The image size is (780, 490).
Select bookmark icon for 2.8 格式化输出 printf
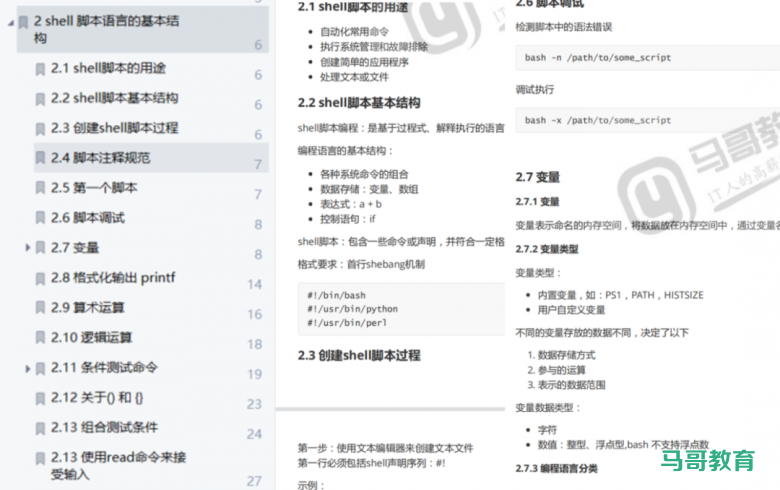(x=40, y=279)
